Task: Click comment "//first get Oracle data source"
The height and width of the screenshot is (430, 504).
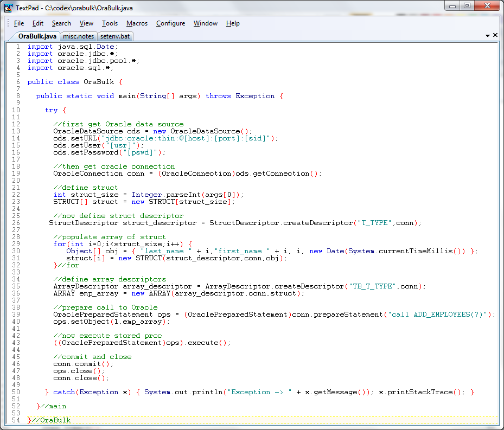Action: pos(119,124)
